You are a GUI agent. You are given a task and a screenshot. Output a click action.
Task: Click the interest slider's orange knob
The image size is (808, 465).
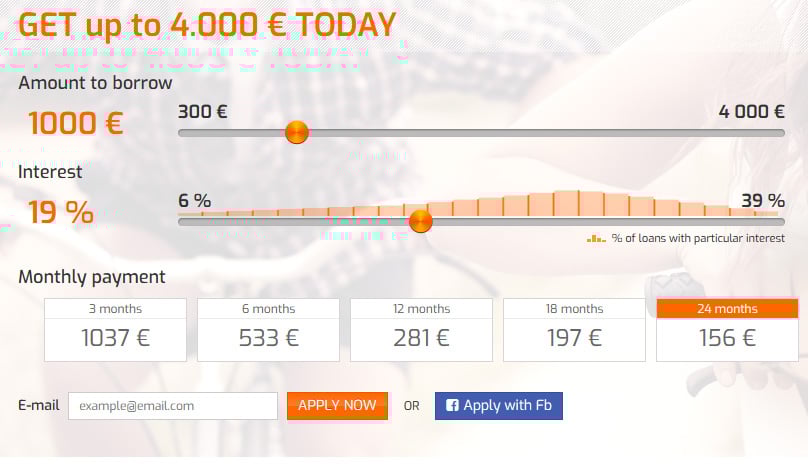tap(420, 221)
